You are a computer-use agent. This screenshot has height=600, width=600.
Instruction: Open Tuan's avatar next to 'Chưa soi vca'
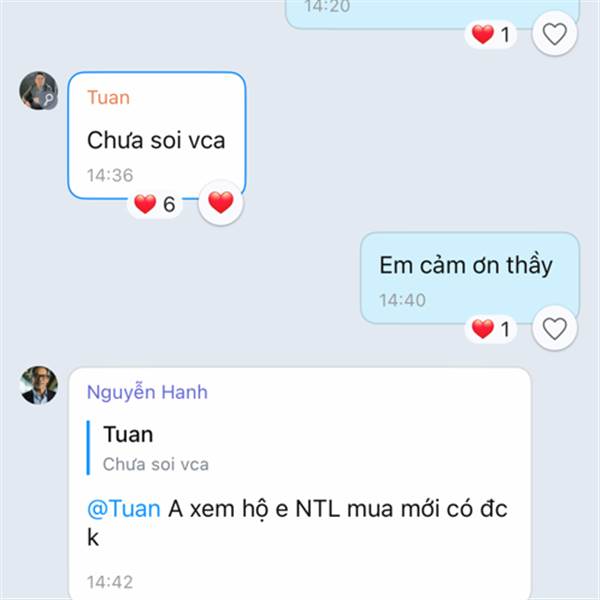click(39, 91)
